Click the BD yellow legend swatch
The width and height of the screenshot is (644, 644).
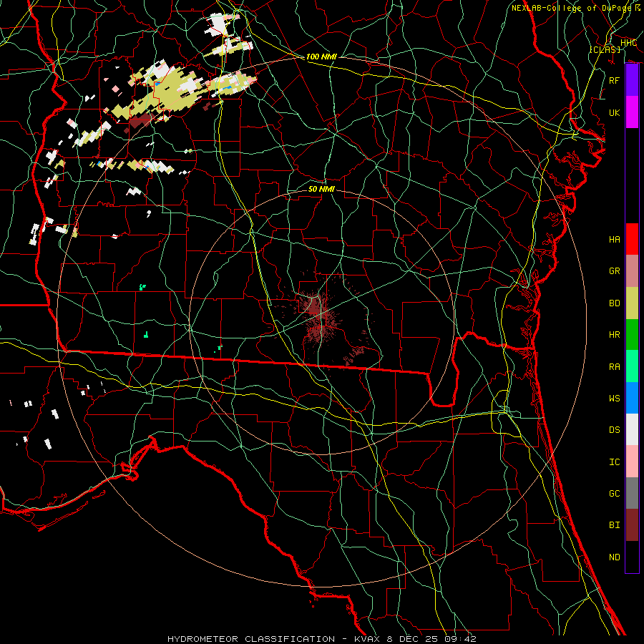[x=632, y=303]
